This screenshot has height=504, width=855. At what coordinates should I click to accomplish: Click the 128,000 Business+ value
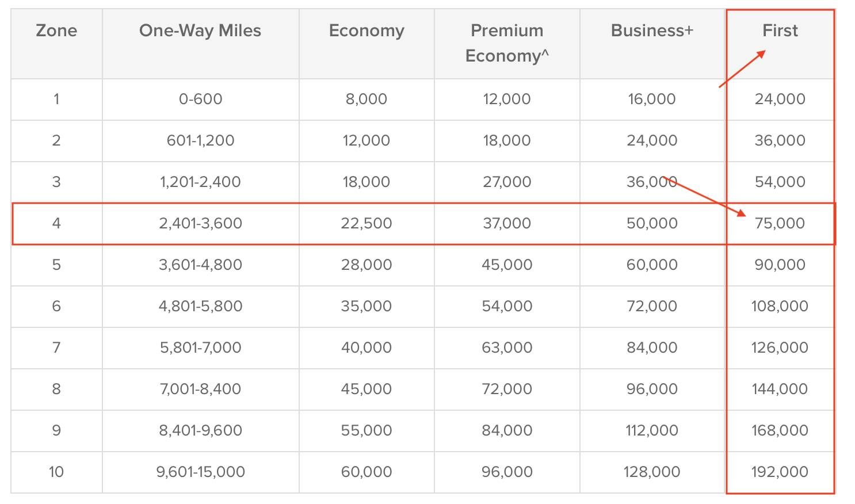tap(652, 472)
